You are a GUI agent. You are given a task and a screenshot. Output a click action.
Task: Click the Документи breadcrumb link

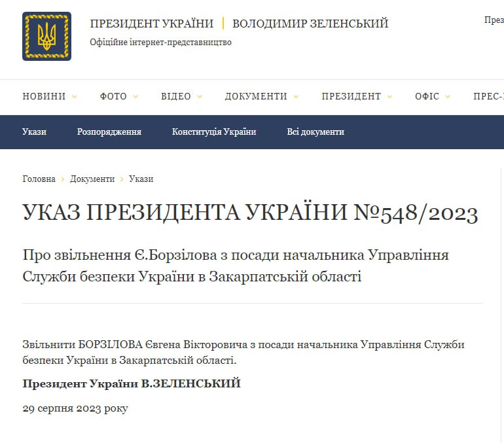[92, 179]
